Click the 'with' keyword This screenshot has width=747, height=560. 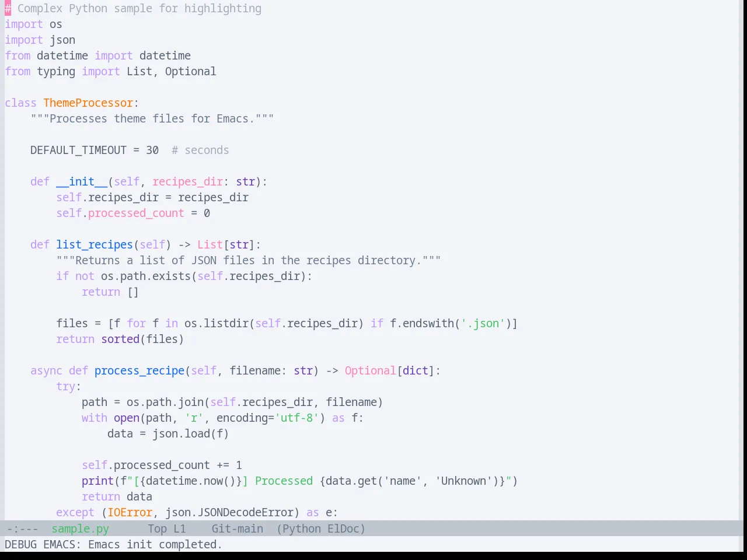(x=95, y=418)
